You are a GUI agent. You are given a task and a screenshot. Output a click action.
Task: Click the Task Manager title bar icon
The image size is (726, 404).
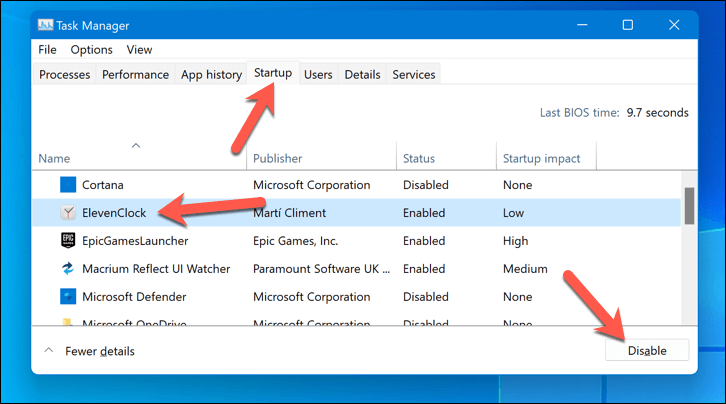[46, 25]
